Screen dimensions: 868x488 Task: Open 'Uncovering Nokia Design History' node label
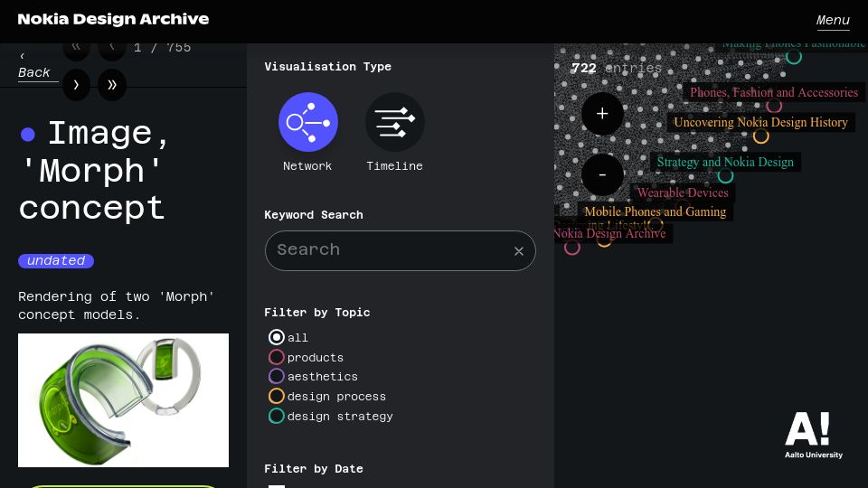[760, 122]
